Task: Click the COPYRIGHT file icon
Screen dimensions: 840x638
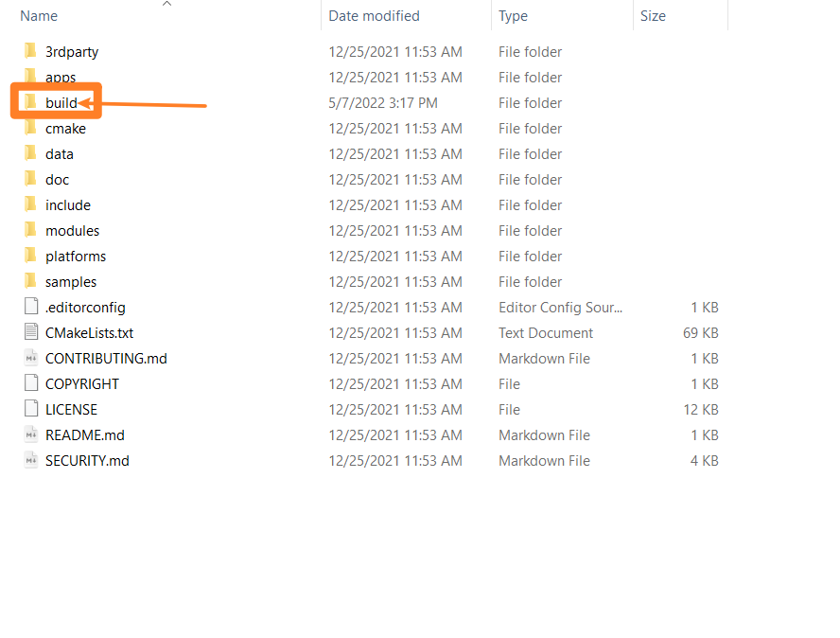Action: point(31,382)
